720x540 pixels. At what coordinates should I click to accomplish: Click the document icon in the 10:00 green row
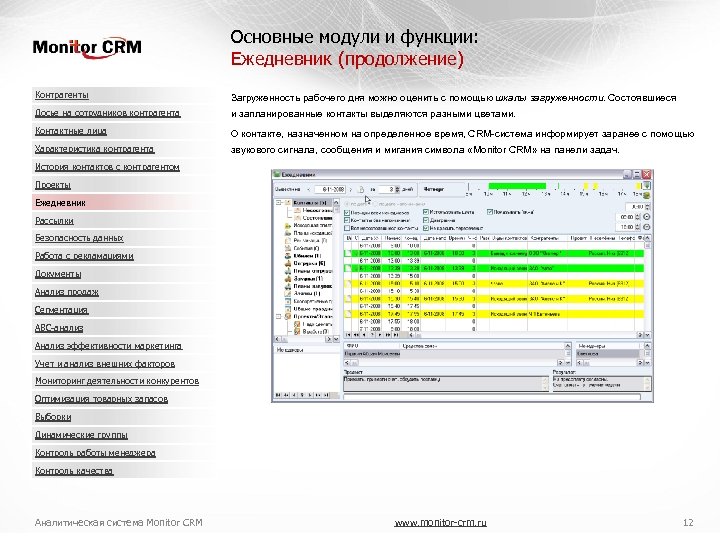click(349, 253)
